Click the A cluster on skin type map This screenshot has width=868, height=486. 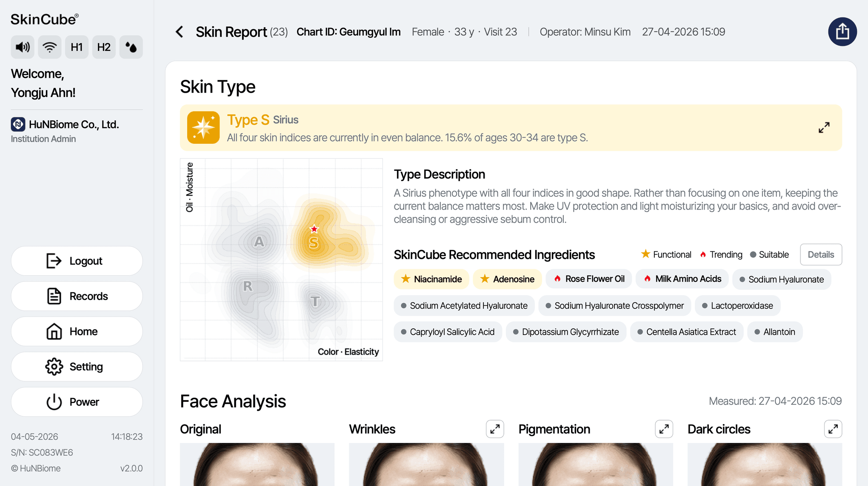click(259, 242)
